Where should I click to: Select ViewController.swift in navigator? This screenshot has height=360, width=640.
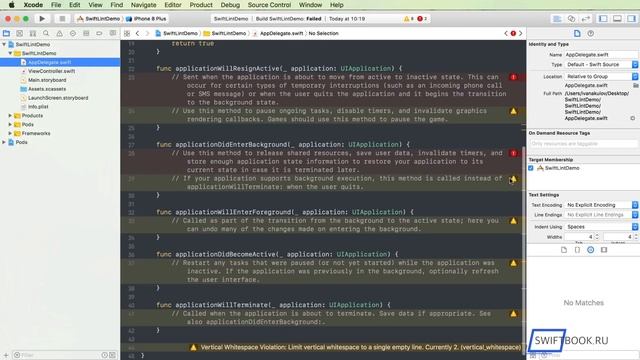coord(51,71)
